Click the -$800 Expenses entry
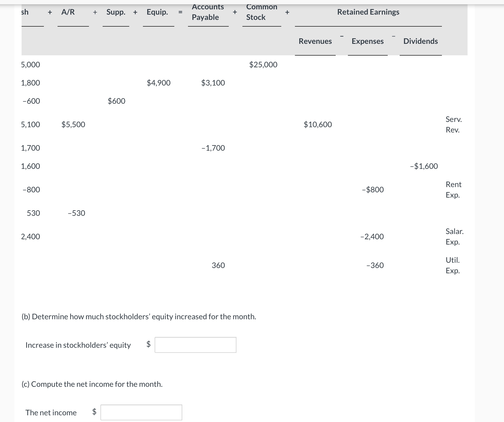Viewport: 504px width, 422px height. click(372, 189)
